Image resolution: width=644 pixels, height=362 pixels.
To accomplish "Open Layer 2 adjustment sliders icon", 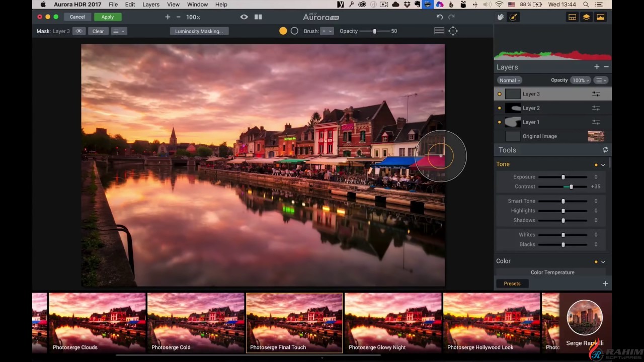I will point(596,108).
